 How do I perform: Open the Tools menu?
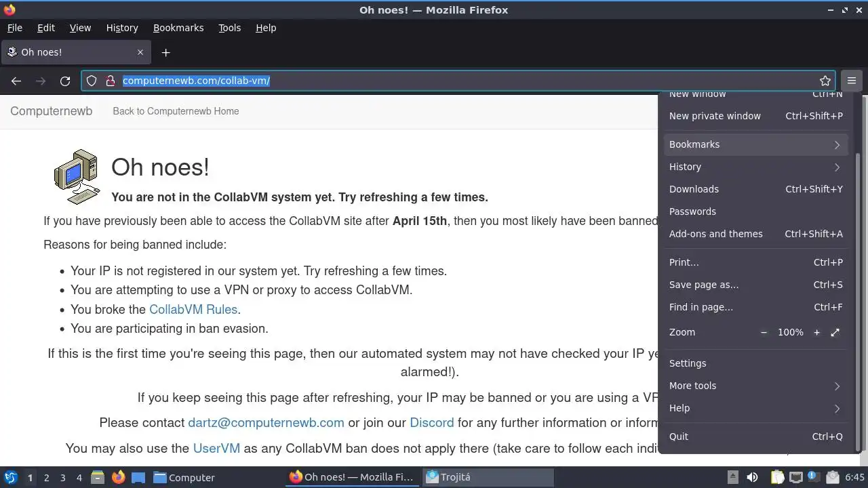[230, 28]
